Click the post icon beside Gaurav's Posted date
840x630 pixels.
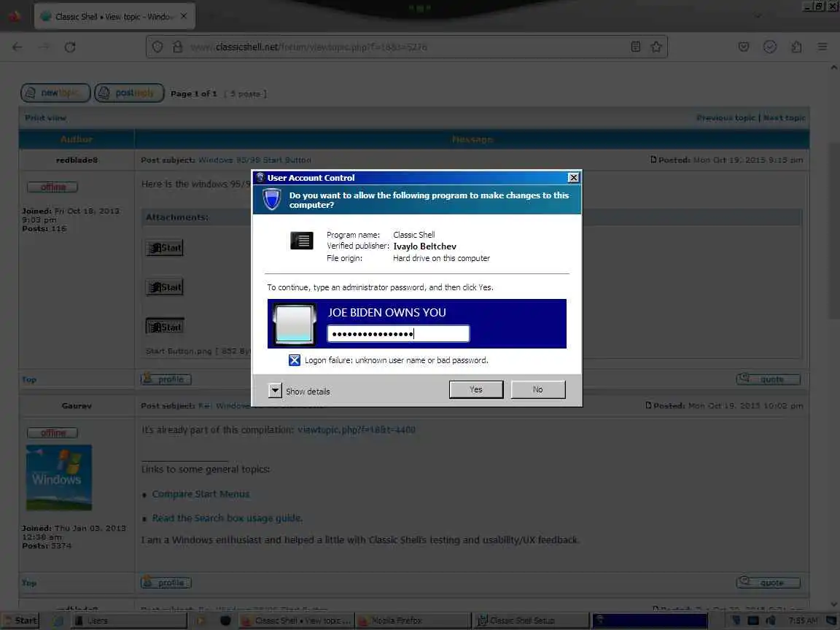[648, 405]
